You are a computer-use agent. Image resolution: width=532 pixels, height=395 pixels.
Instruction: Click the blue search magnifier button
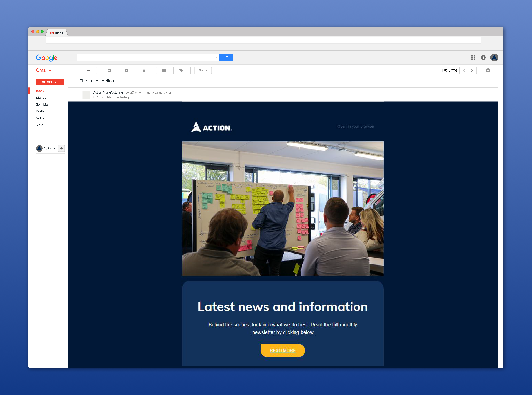coord(226,58)
